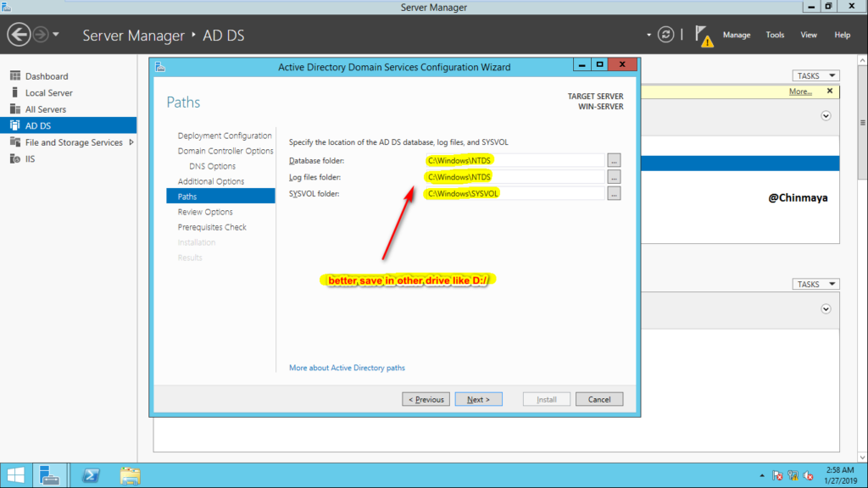Go to Deployment Configuration wizard step
Viewport: 868px width, 488px height.
click(x=224, y=136)
